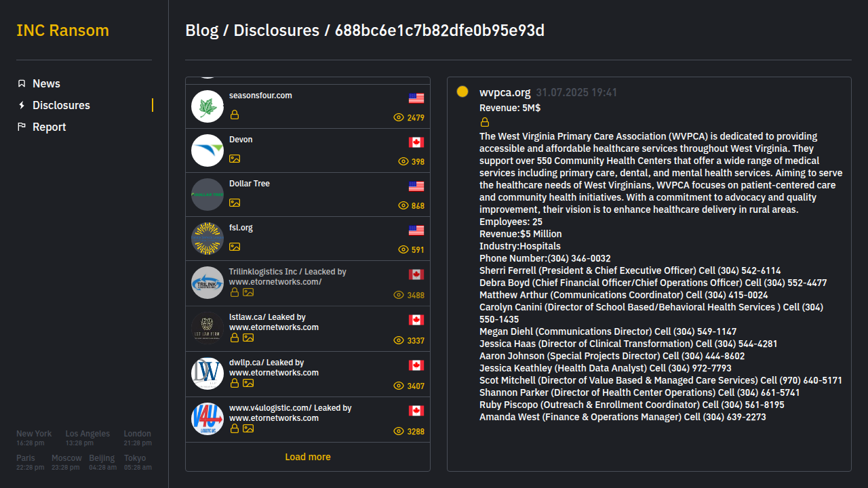The image size is (868, 488).
Task: Click the image icon under dwllp.ca entry
Action: 248,383
